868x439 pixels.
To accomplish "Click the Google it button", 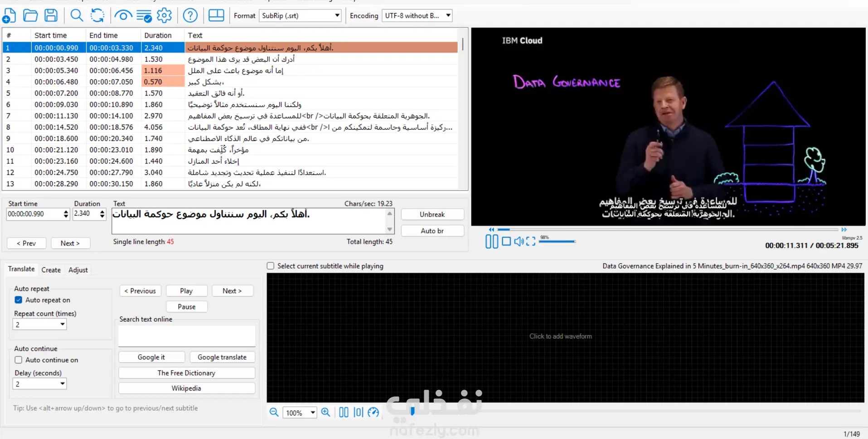I will (151, 357).
